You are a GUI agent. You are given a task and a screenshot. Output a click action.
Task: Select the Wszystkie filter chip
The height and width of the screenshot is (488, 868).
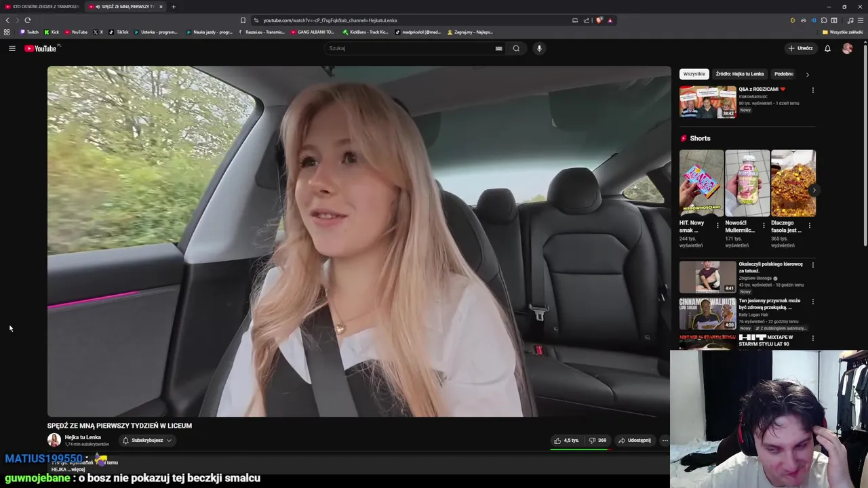coord(694,74)
